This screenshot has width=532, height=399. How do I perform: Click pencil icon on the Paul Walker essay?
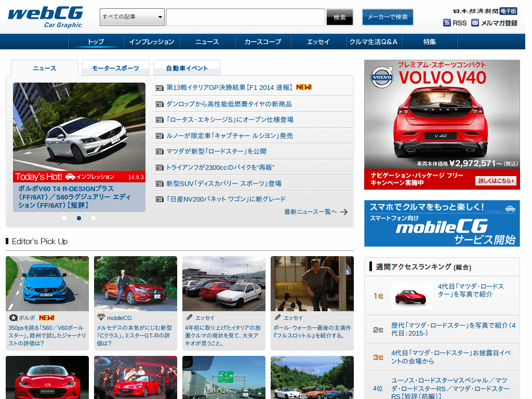pos(277,317)
